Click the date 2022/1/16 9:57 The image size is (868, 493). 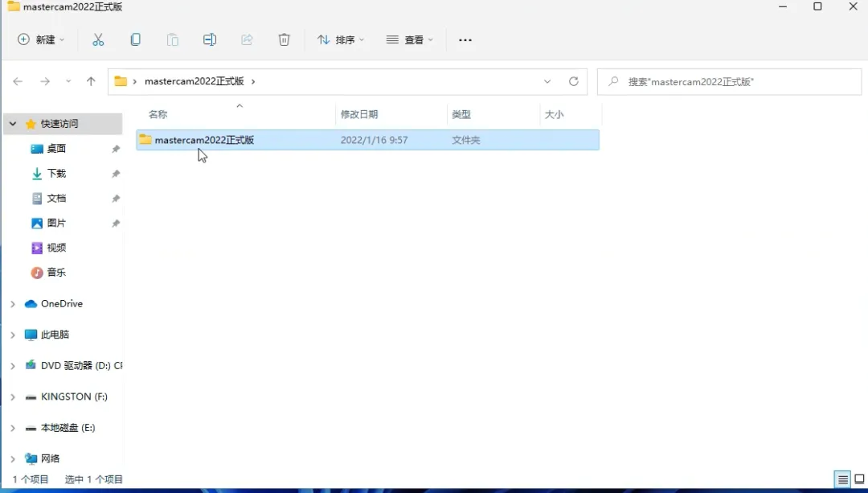[375, 140]
